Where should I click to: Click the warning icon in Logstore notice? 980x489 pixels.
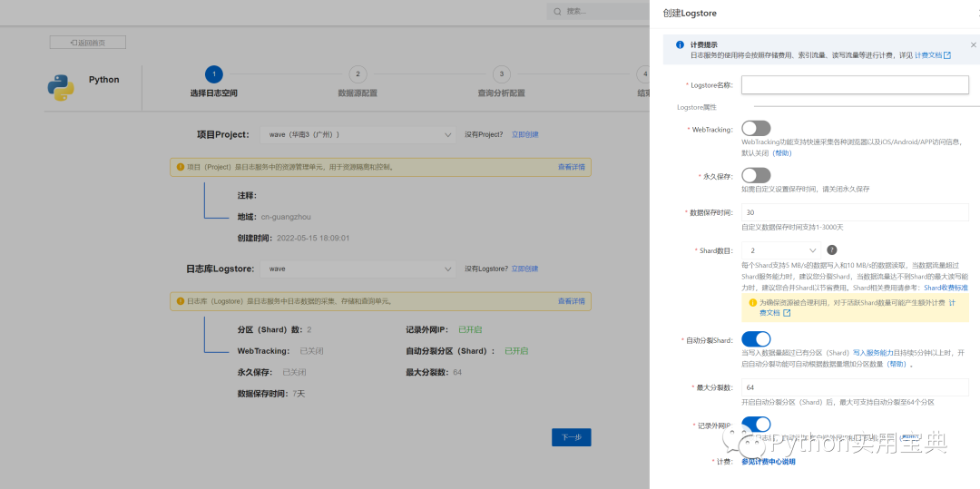[x=181, y=301]
